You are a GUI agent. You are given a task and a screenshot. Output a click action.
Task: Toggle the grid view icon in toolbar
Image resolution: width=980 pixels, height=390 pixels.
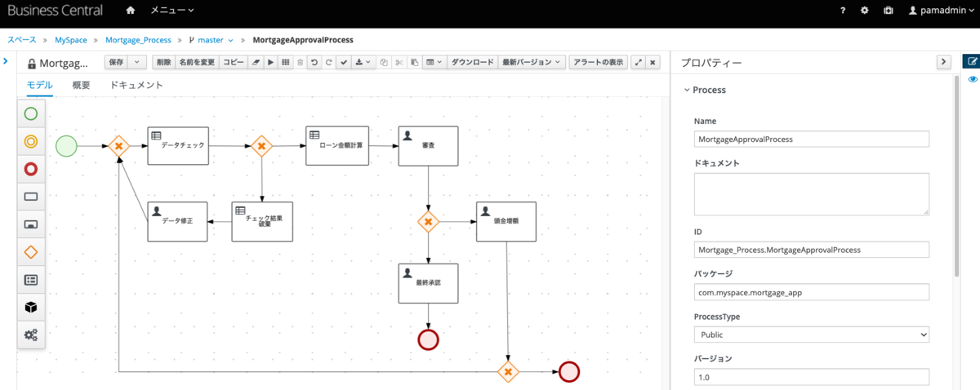point(285,62)
